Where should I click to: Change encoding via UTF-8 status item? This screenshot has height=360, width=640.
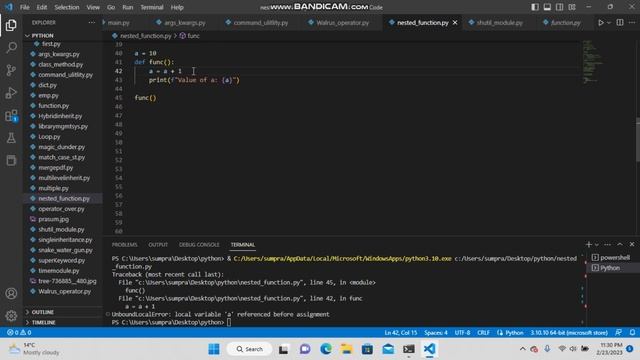(462, 333)
